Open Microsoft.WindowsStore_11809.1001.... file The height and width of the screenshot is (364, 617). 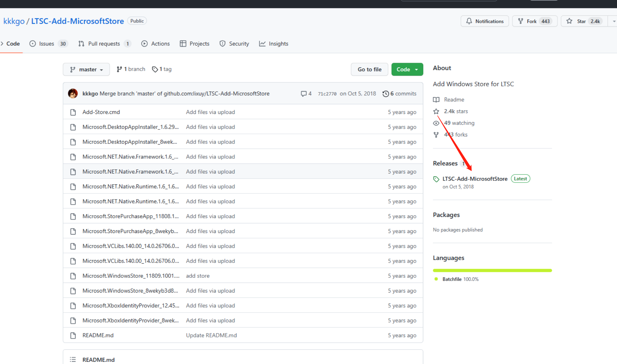click(131, 276)
